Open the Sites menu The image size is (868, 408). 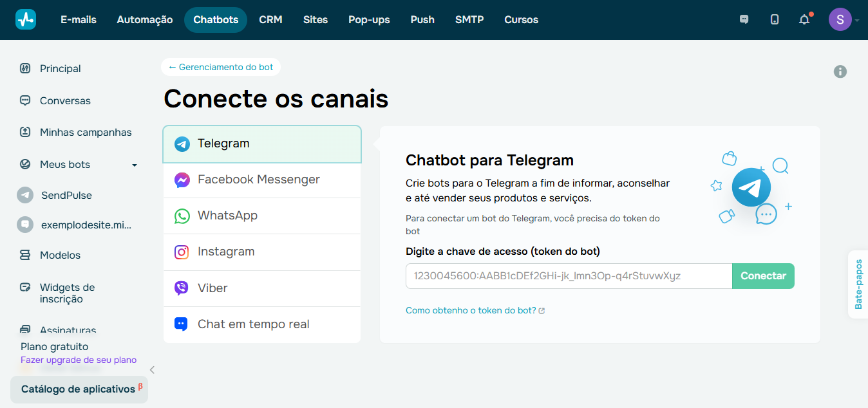point(316,19)
